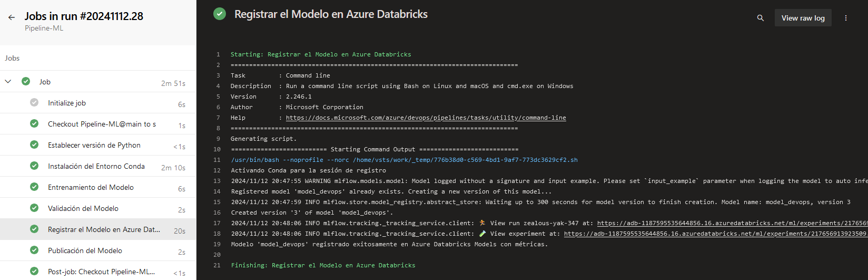Open the log search magnifier icon
This screenshot has height=280, width=868.
tap(760, 18)
